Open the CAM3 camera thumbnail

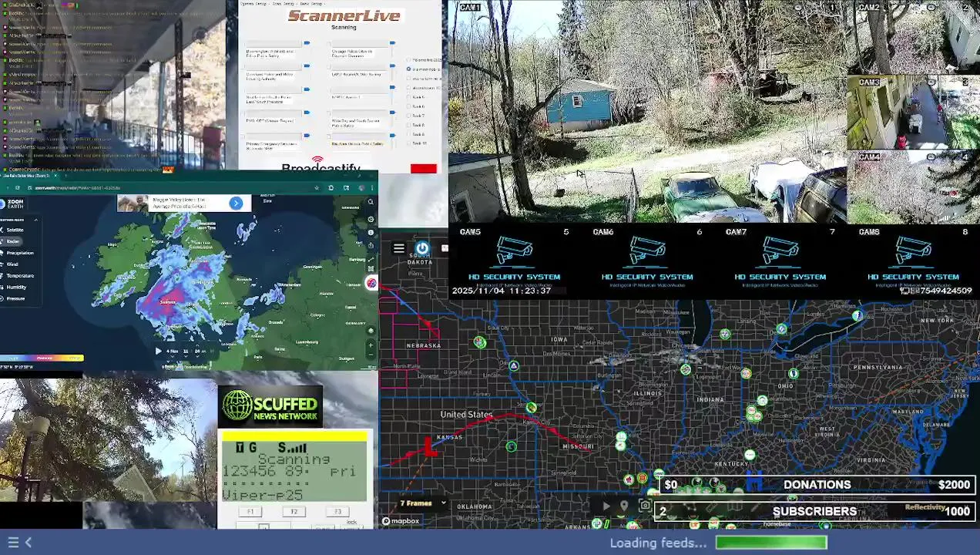coord(913,113)
